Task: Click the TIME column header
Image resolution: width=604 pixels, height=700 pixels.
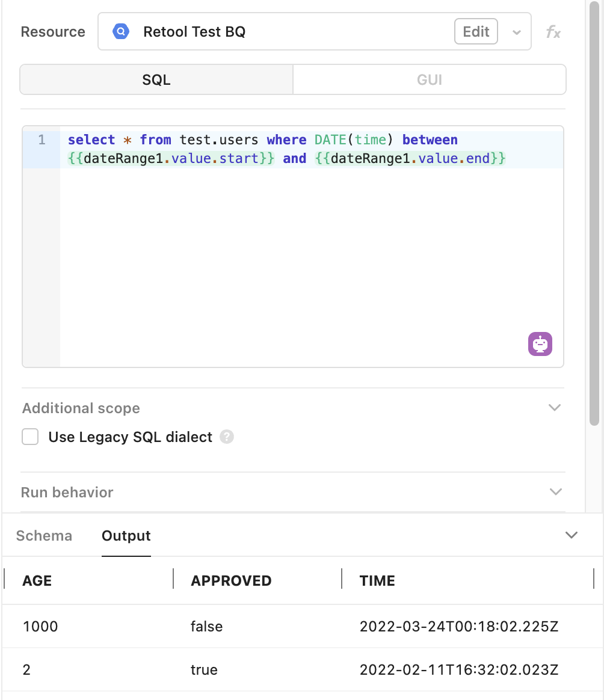Action: [377, 580]
